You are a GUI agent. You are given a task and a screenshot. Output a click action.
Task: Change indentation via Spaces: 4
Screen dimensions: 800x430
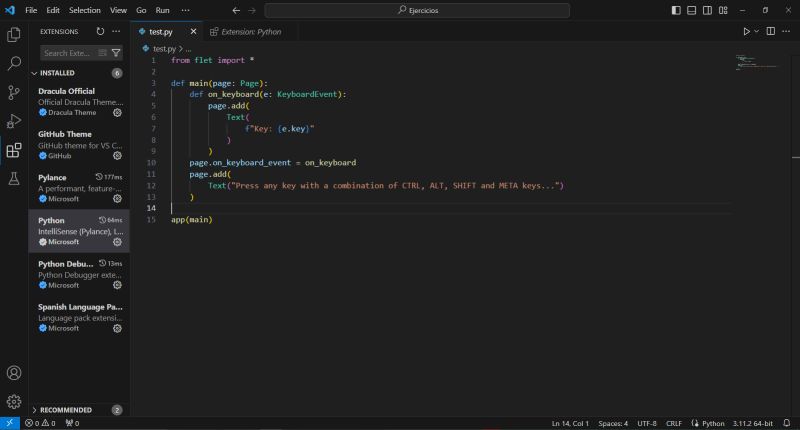click(613, 423)
